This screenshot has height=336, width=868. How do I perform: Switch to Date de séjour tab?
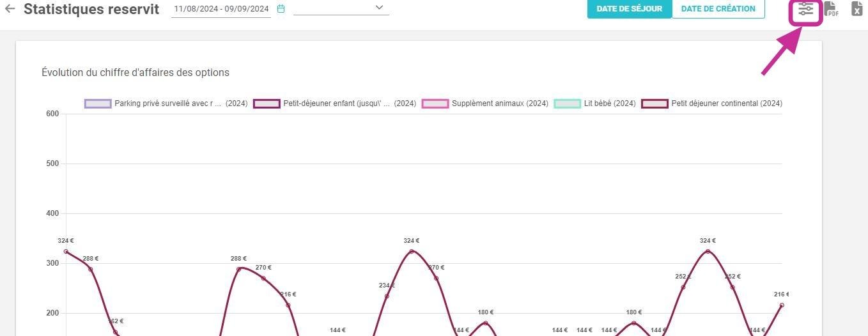point(630,9)
